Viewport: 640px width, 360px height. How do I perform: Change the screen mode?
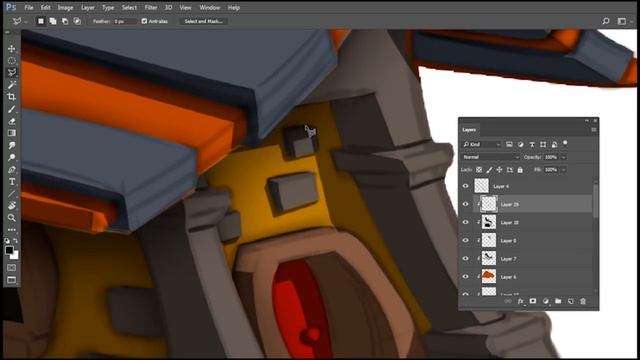click(x=11, y=280)
